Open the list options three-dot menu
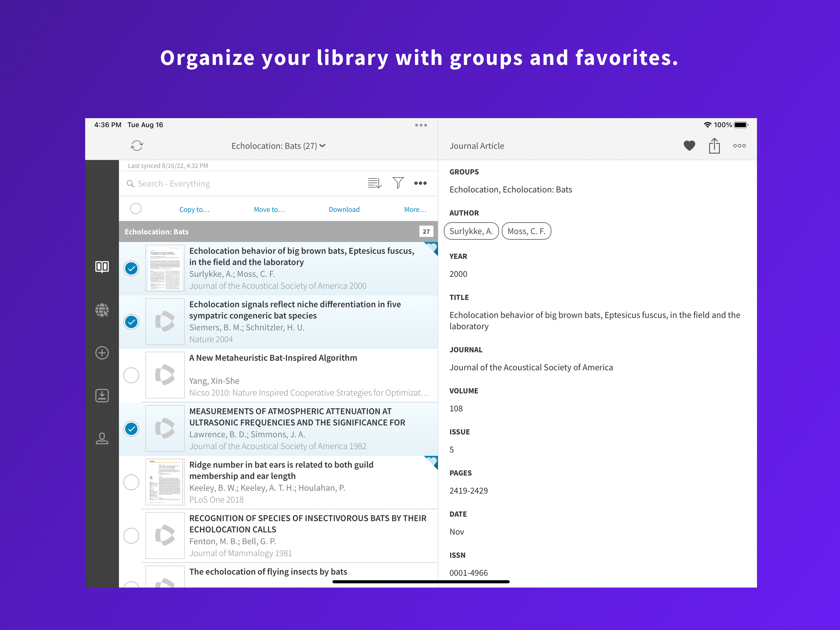Image resolution: width=840 pixels, height=630 pixels. coord(420,183)
